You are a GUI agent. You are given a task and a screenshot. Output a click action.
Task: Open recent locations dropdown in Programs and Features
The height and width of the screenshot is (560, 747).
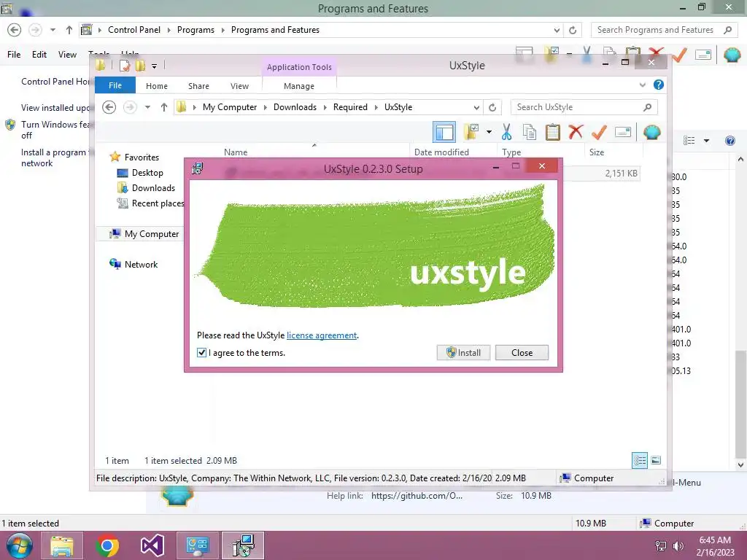(x=53, y=30)
